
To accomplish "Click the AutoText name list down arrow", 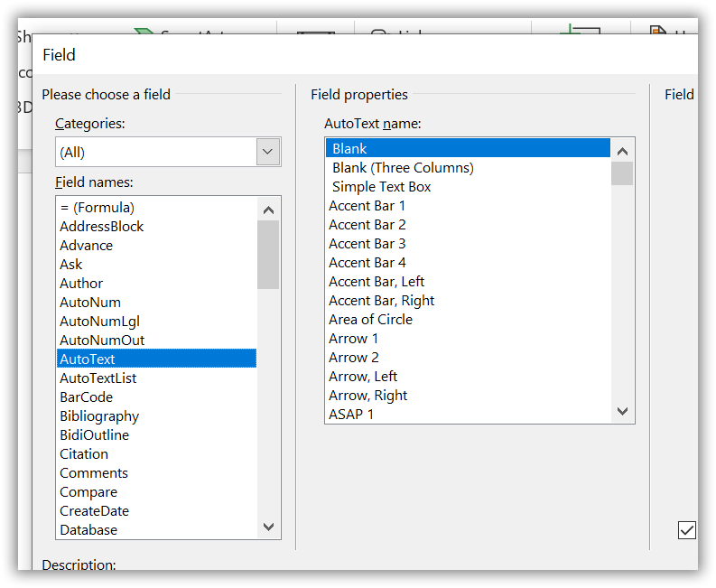I will coord(622,412).
